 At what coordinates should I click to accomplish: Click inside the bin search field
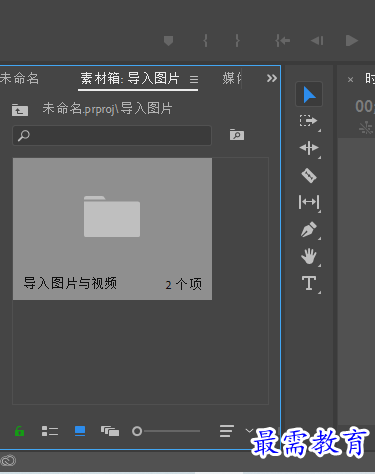[x=112, y=135]
